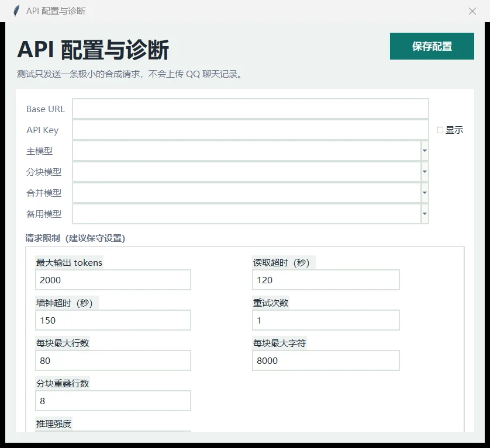The image size is (490, 448).
Task: Click the 请求限制（建议保守设置） section heading
Action: (75, 238)
